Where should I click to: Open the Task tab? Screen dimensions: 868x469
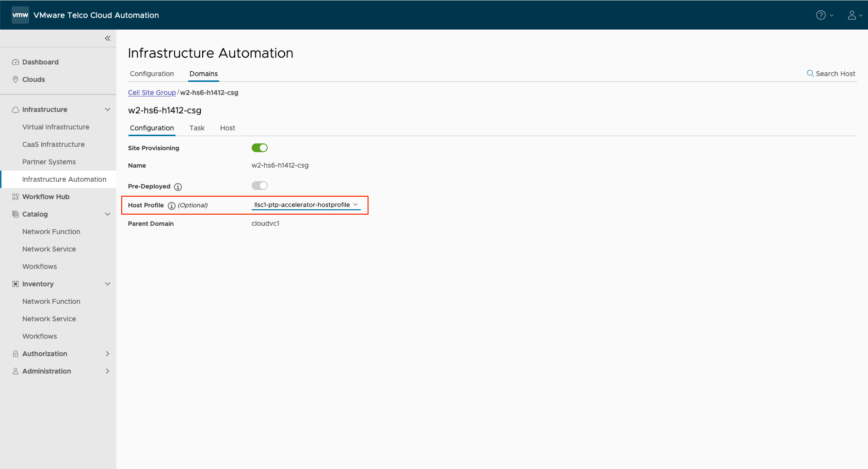(197, 128)
